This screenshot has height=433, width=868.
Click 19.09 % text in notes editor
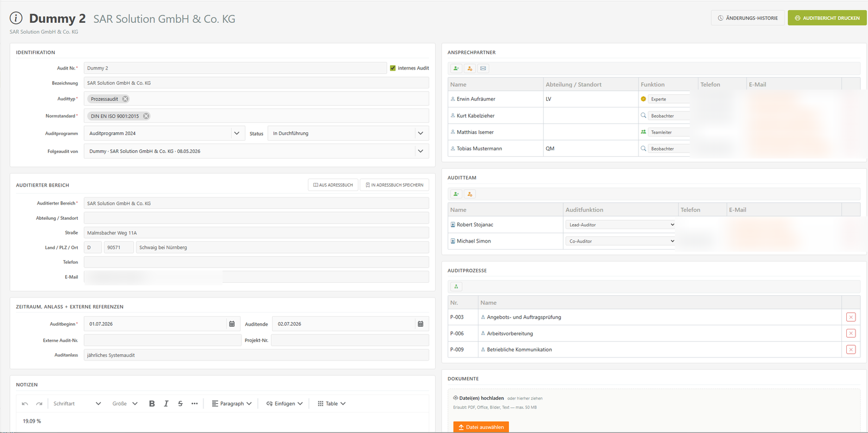pos(32,421)
